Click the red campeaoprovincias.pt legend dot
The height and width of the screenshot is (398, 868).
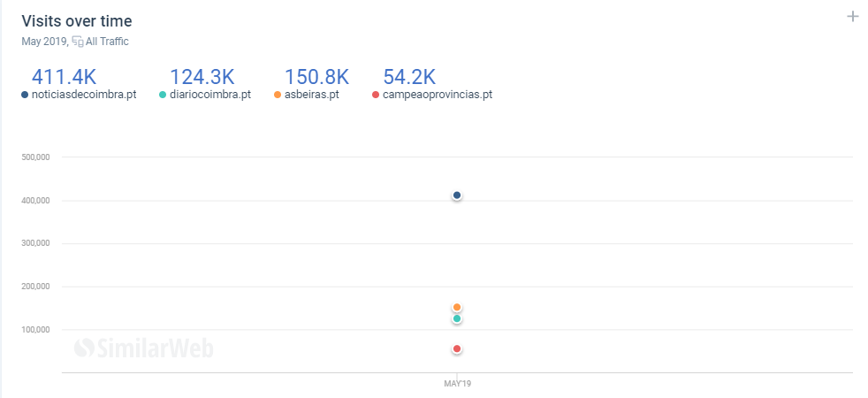click(376, 95)
